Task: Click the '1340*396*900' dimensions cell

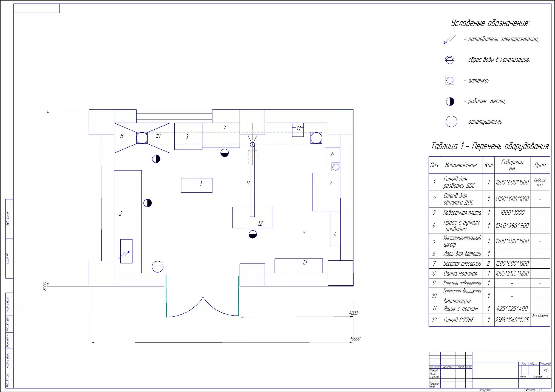Action: pyautogui.click(x=512, y=226)
